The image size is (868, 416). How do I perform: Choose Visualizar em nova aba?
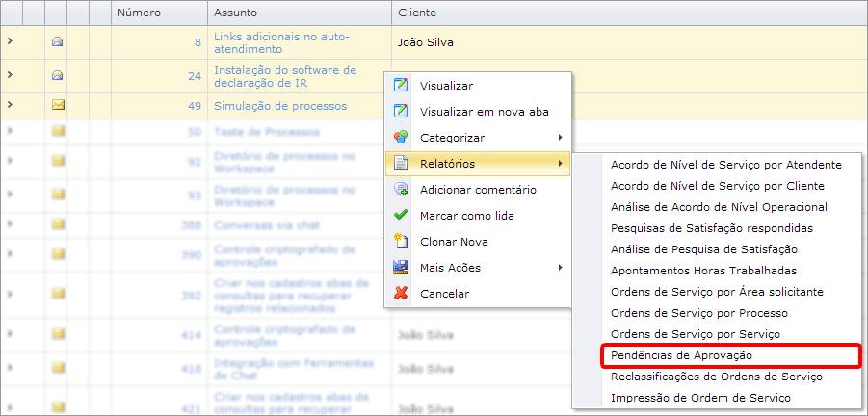point(484,112)
